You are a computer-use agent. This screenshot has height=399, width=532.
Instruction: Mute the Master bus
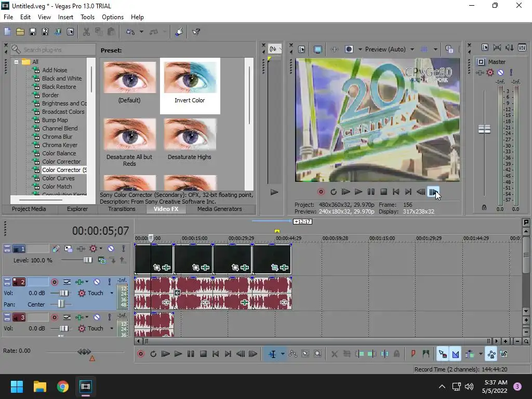click(x=500, y=72)
